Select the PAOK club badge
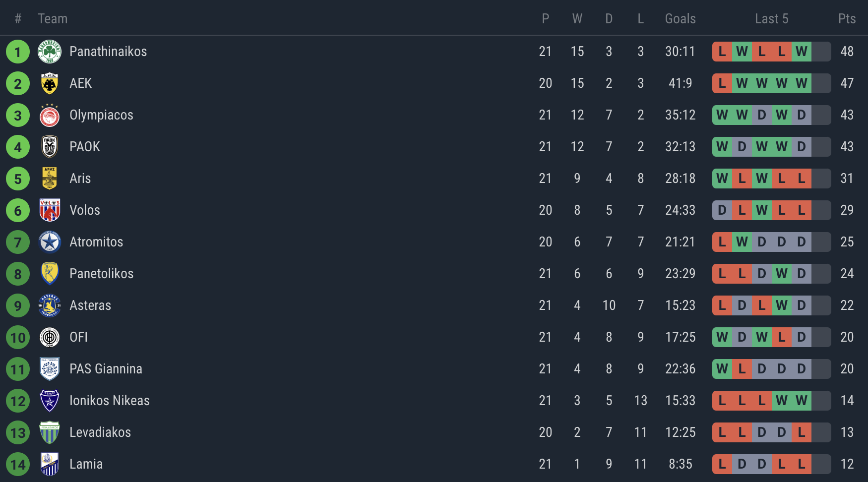Image resolution: width=868 pixels, height=482 pixels. tap(50, 147)
